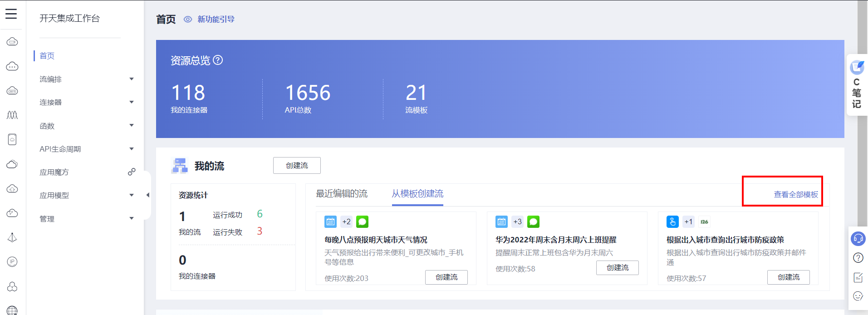Screen dimensions: 868x315
Task: Click green chat icon on 每晚八点预报 card
Action: [362, 221]
